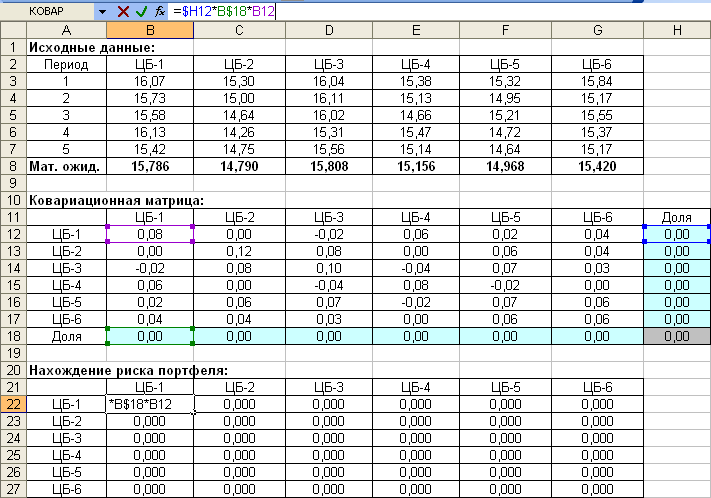The width and height of the screenshot is (711, 498).
Task: Click inside the formula bar text
Action: (x=400, y=11)
